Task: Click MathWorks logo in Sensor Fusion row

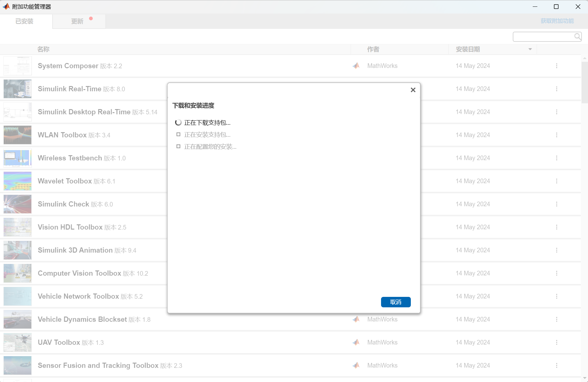Action: (x=356, y=365)
